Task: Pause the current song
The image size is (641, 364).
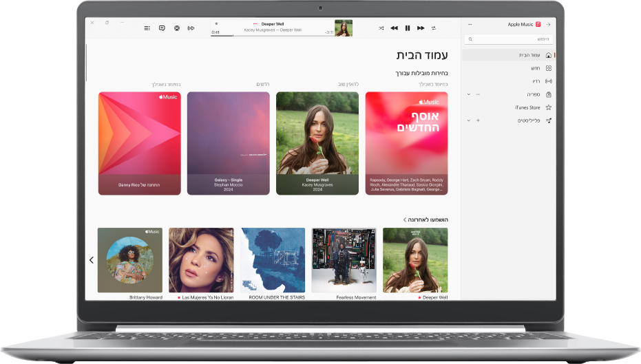Action: click(x=408, y=28)
